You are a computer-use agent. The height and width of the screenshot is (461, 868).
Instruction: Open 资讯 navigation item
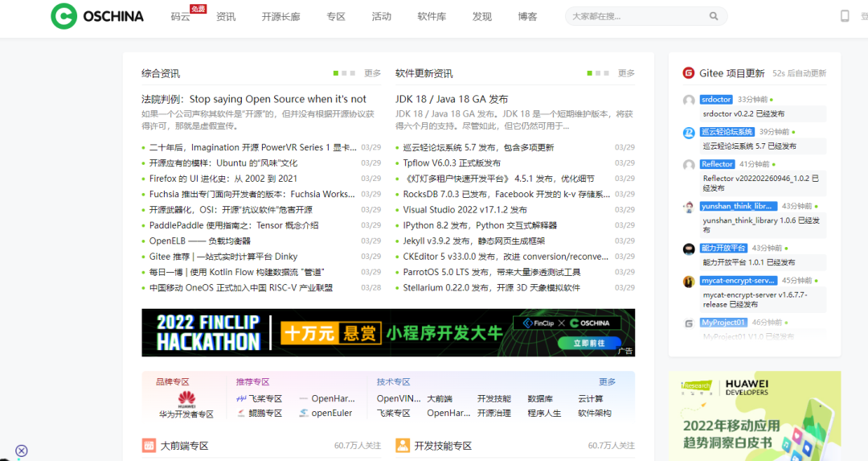(226, 17)
